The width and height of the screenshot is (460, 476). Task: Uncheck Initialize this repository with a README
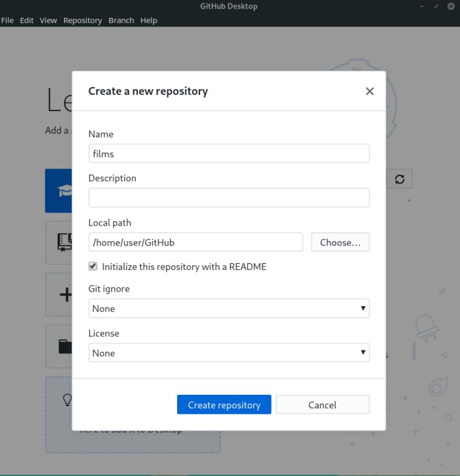pyautogui.click(x=93, y=266)
